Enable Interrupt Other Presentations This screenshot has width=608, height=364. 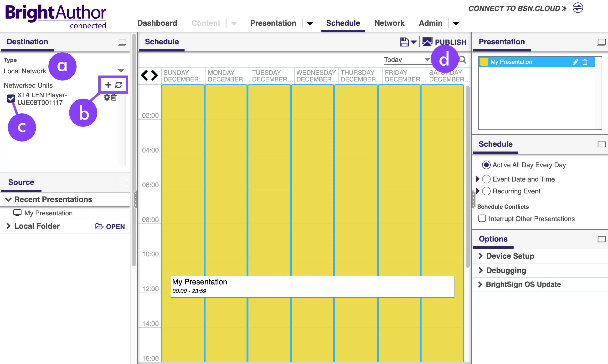tap(482, 218)
